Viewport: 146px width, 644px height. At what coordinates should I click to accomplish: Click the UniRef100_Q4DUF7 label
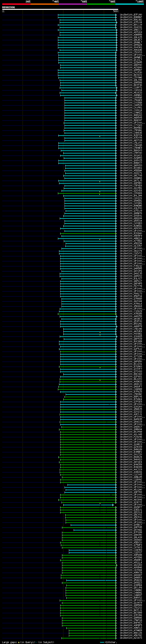(x=131, y=387)
